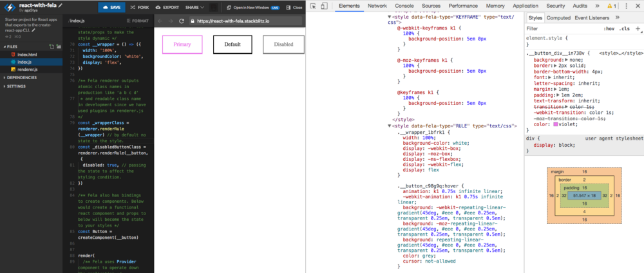Open the Audits tab
This screenshot has height=273, width=644.
click(x=580, y=6)
